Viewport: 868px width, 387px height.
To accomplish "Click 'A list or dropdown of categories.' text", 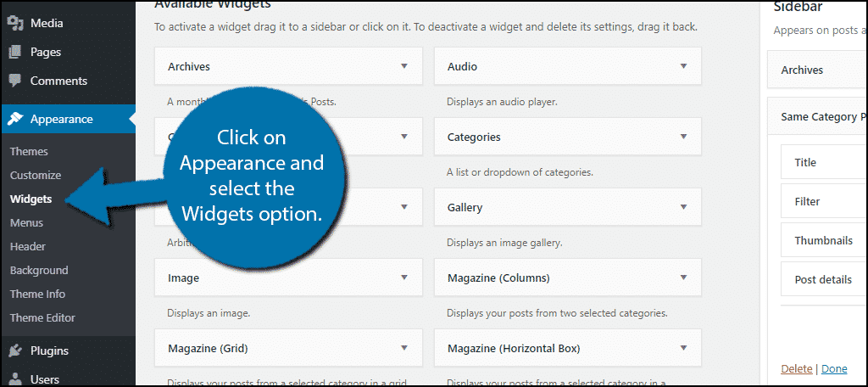I will point(520,172).
